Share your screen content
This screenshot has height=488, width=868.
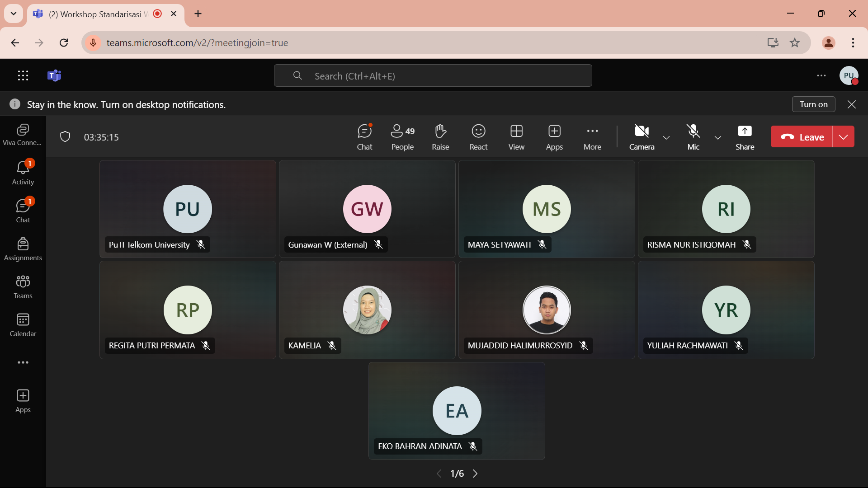(745, 137)
